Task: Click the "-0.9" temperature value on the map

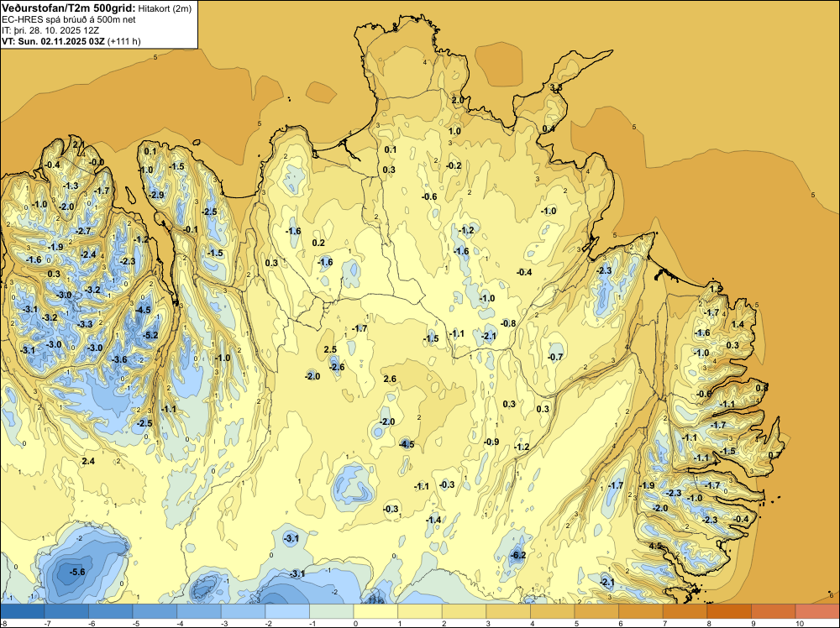Action: click(x=491, y=442)
